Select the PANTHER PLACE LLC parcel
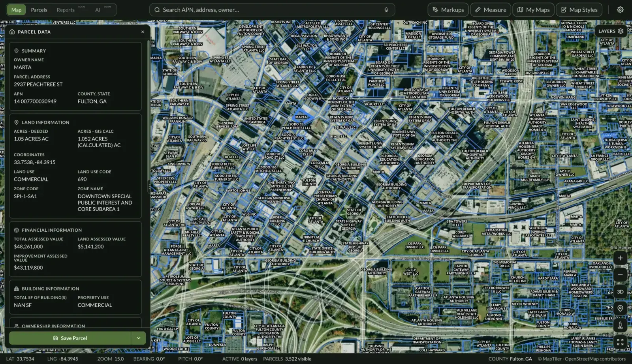Screen dimensions: 632x364 tap(376, 83)
